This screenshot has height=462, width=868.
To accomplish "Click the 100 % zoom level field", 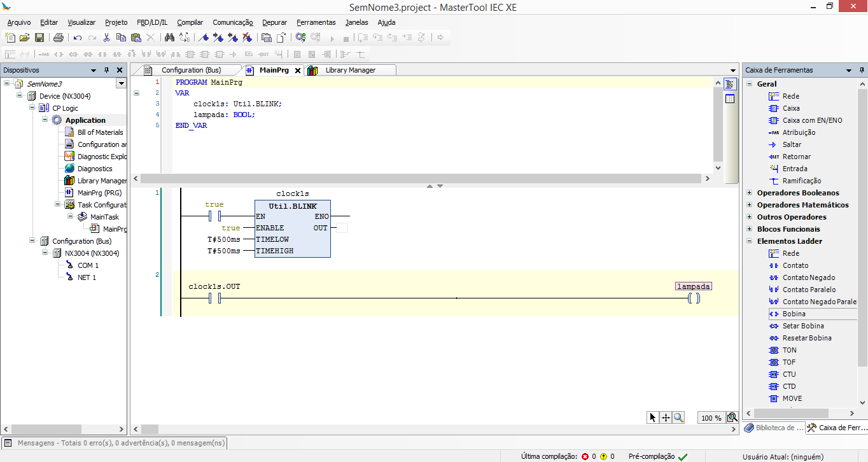I will (711, 418).
